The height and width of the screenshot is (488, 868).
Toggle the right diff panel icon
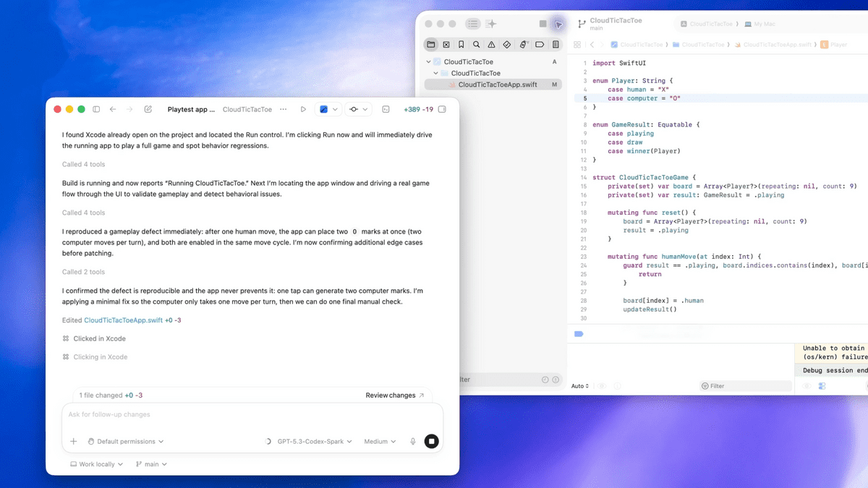pos(442,109)
